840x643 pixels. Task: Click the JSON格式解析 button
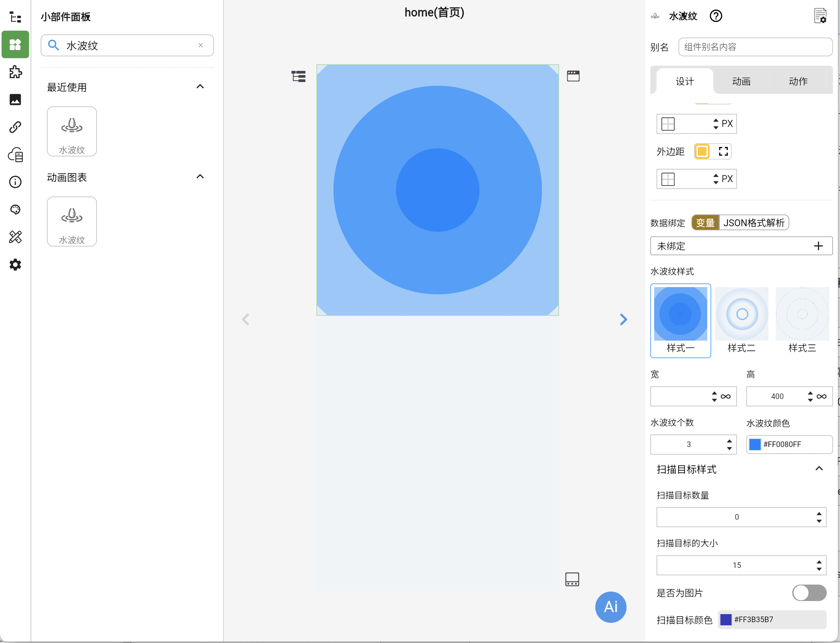click(x=753, y=223)
